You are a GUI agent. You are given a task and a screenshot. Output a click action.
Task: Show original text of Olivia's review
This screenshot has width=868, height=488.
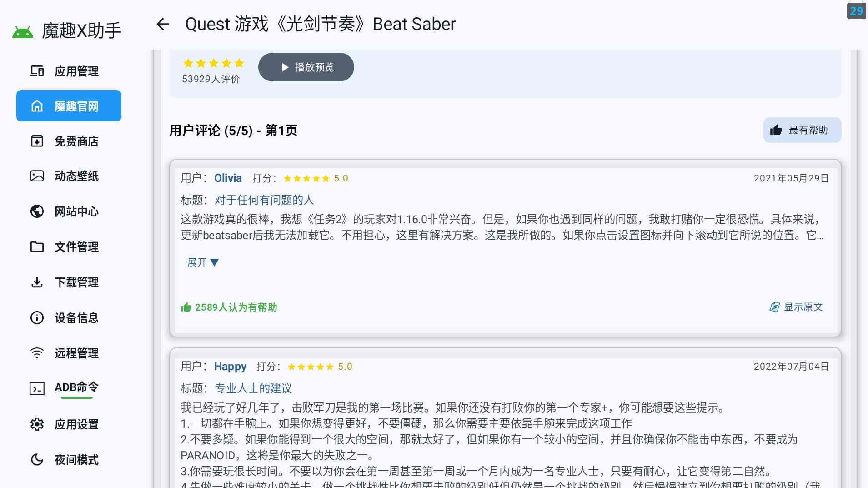[796, 307]
